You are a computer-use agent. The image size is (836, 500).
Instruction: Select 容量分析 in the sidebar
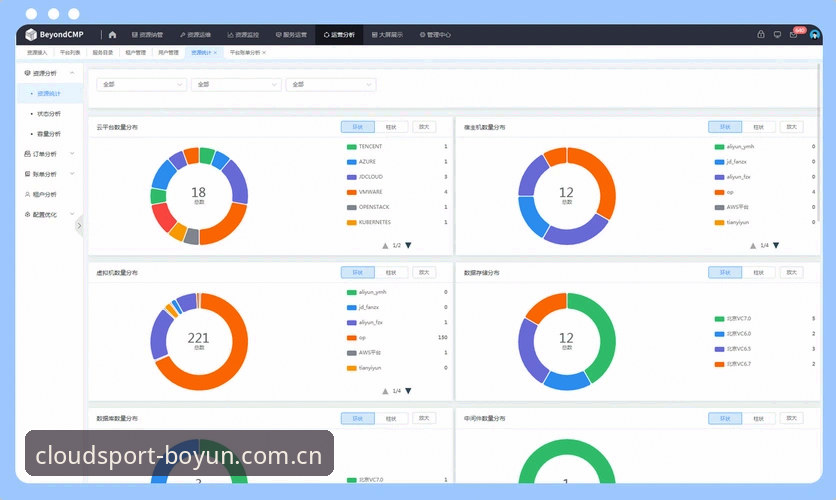click(x=49, y=134)
